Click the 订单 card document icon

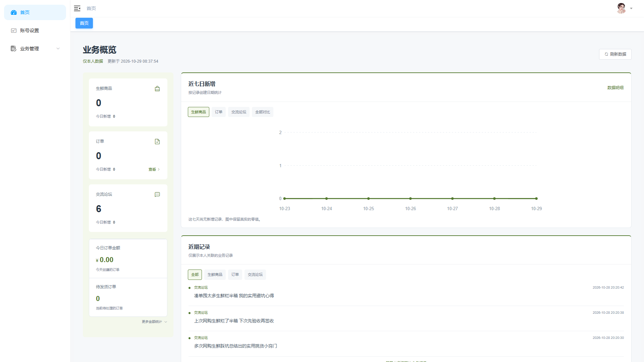[157, 141]
